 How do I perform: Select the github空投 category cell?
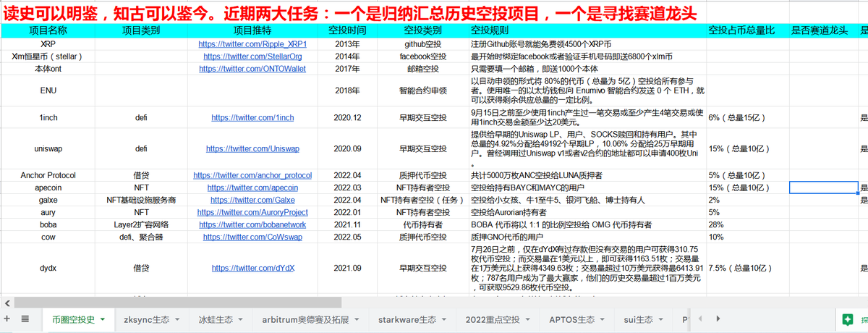tap(422, 43)
